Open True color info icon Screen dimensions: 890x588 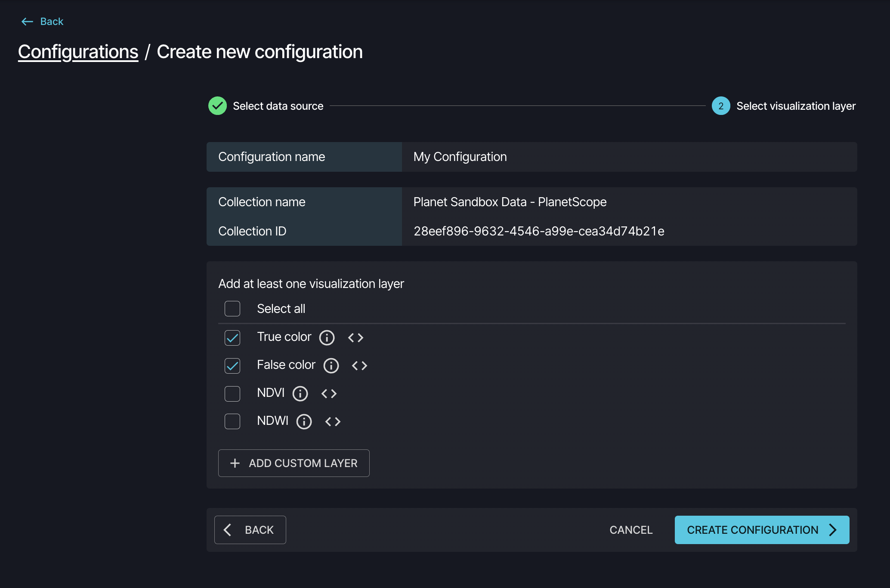(x=327, y=337)
